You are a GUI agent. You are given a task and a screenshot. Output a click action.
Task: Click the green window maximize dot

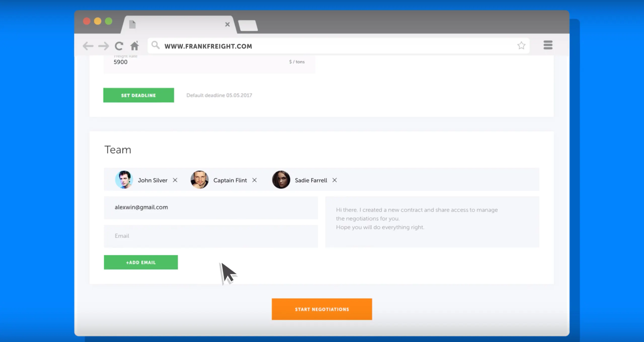(109, 21)
